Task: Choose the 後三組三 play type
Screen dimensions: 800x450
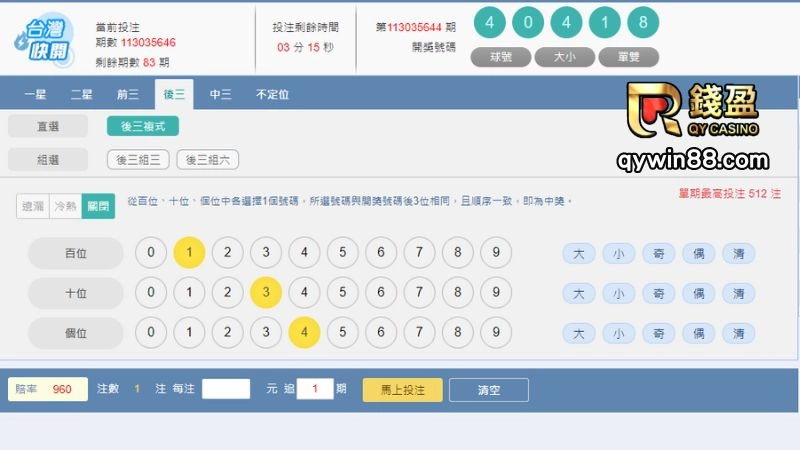Action: 138,160
